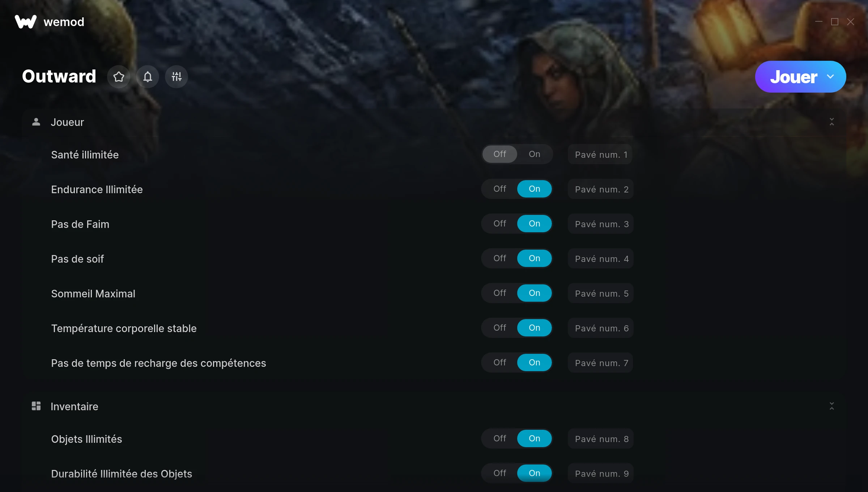Open notifications via the bell icon
The width and height of the screenshot is (868, 492).
(148, 77)
